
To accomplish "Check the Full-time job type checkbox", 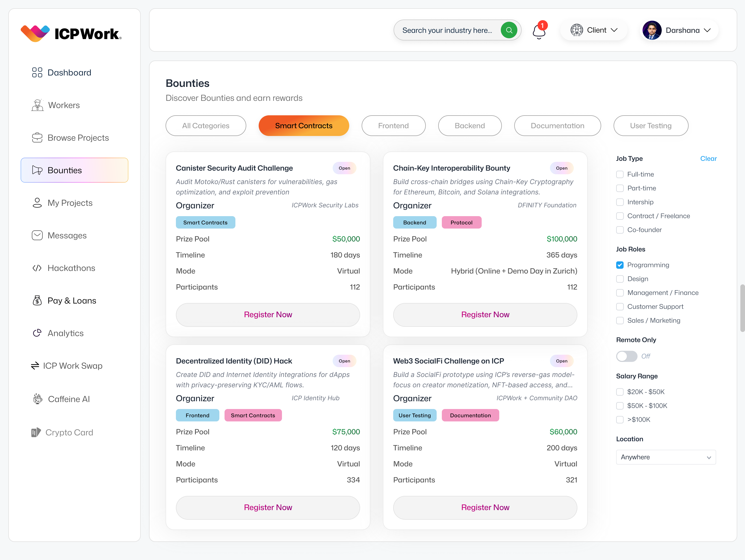I will pos(620,174).
